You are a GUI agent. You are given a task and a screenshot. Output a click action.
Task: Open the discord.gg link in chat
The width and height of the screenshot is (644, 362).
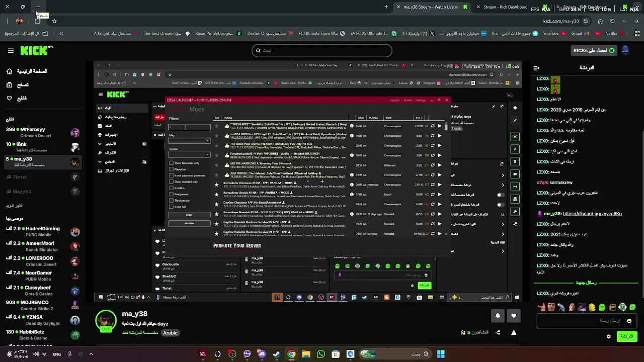[x=592, y=214]
